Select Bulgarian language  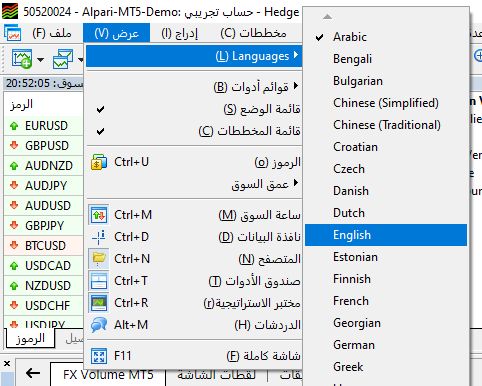[x=386, y=81]
